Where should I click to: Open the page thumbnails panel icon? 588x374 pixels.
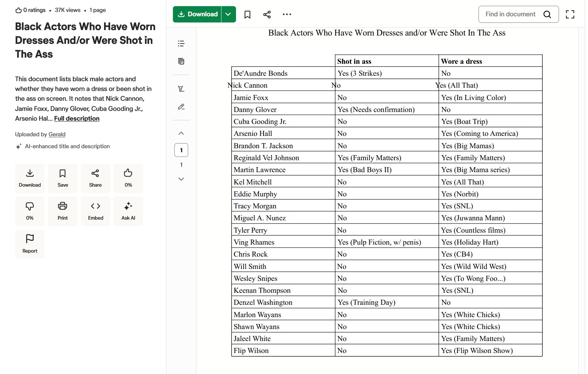tap(181, 61)
